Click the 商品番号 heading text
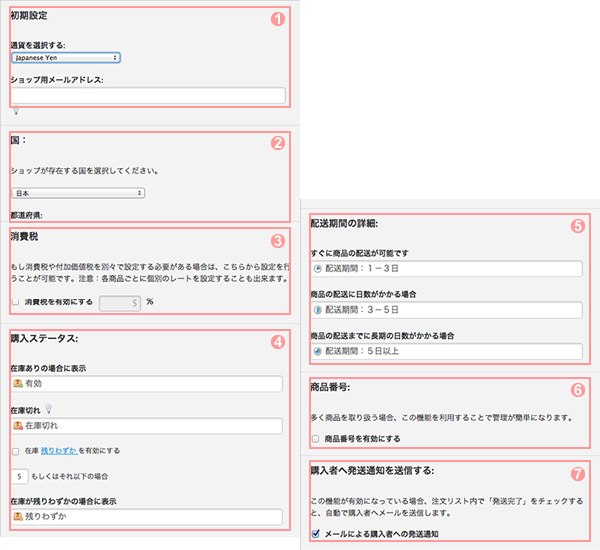Screen dimensions: 600x550 coord(330,387)
